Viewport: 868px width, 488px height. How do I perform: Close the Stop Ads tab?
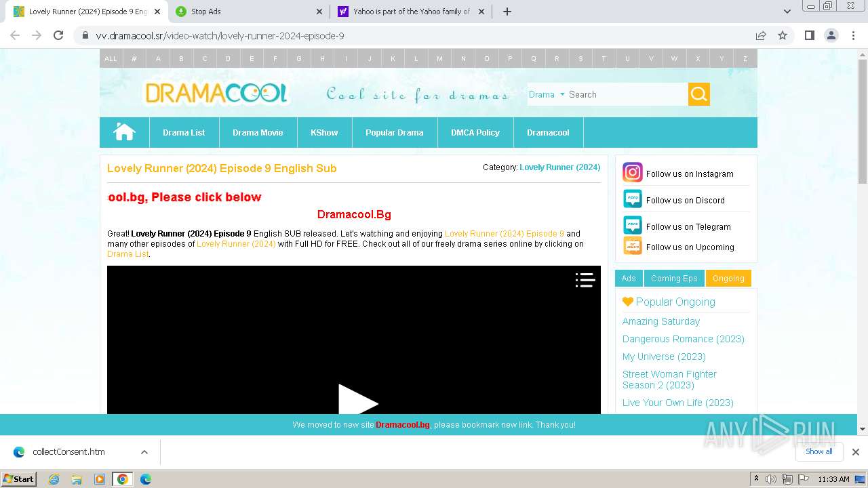[319, 12]
